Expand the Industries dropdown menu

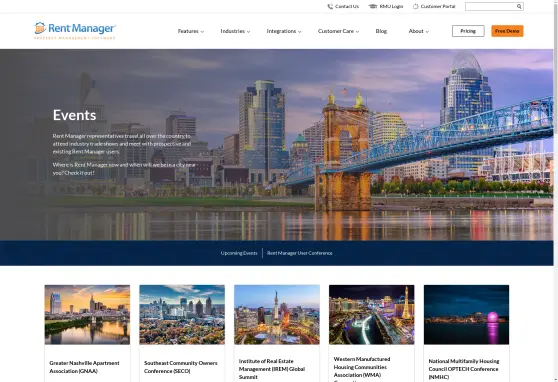pos(235,31)
